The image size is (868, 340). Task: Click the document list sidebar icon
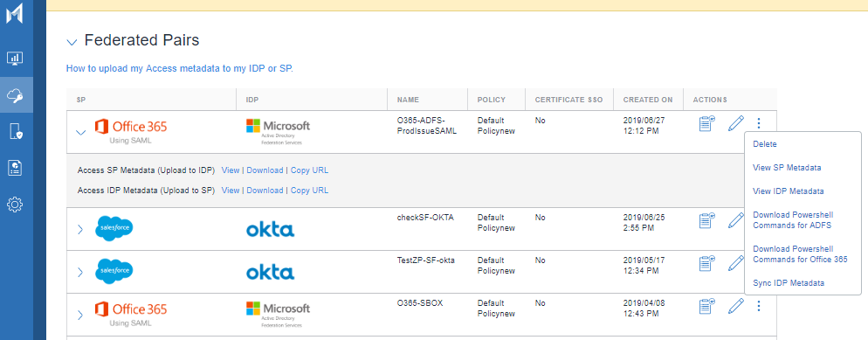15,168
